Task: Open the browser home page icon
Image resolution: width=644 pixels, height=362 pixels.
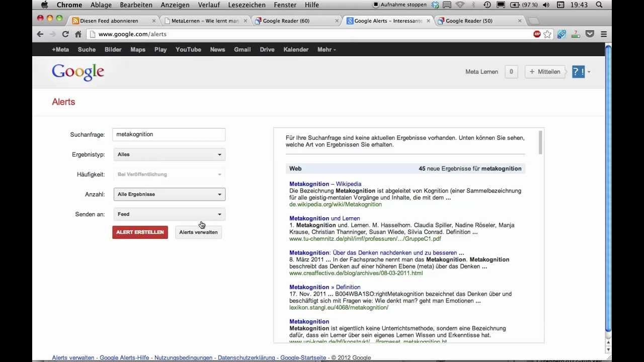Action: click(78, 34)
